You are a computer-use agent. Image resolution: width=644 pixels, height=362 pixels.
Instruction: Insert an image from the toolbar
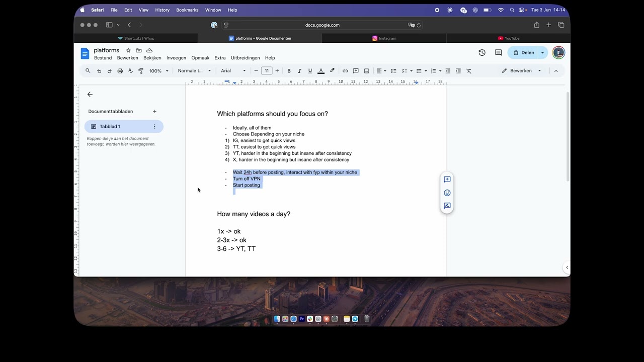click(x=366, y=71)
